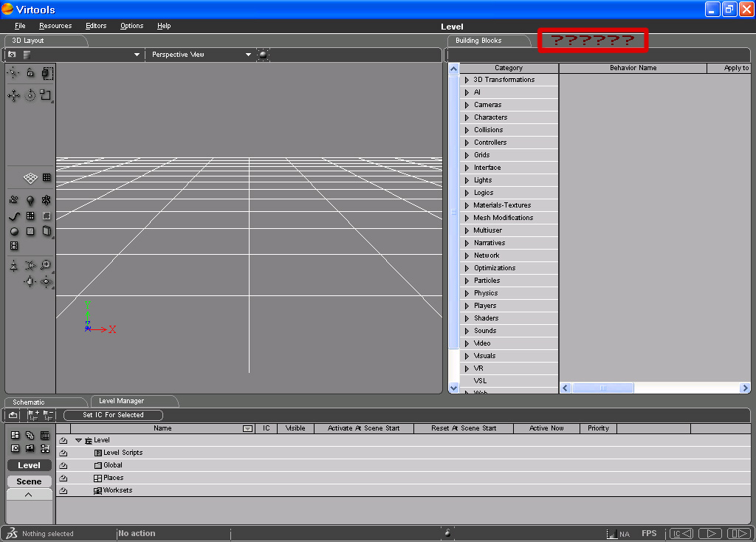The image size is (756, 542).
Task: Click the Scene button in Level Manager
Action: click(29, 481)
